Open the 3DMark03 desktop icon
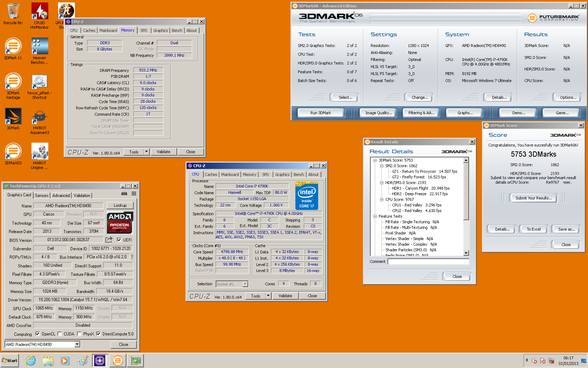This screenshot has width=588, height=368. (13, 154)
